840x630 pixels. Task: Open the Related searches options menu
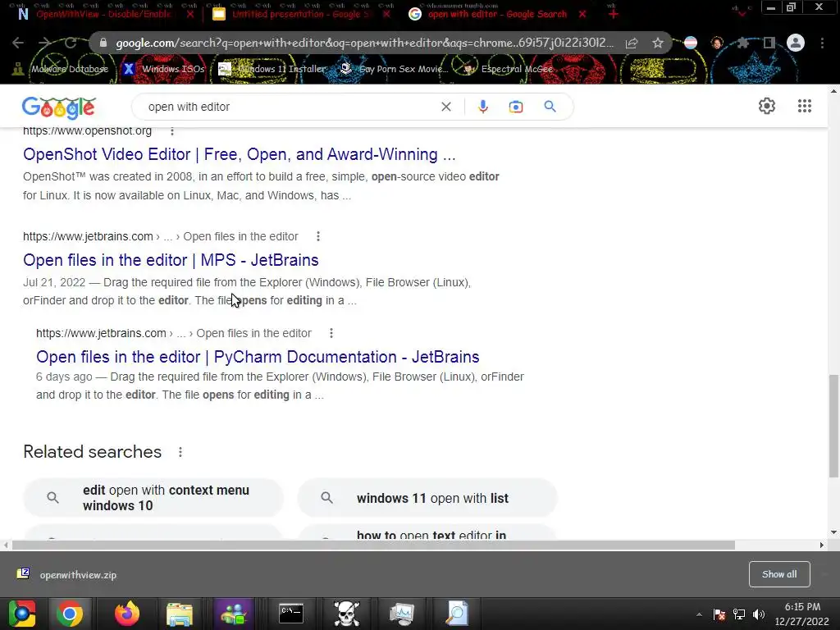[x=180, y=452]
